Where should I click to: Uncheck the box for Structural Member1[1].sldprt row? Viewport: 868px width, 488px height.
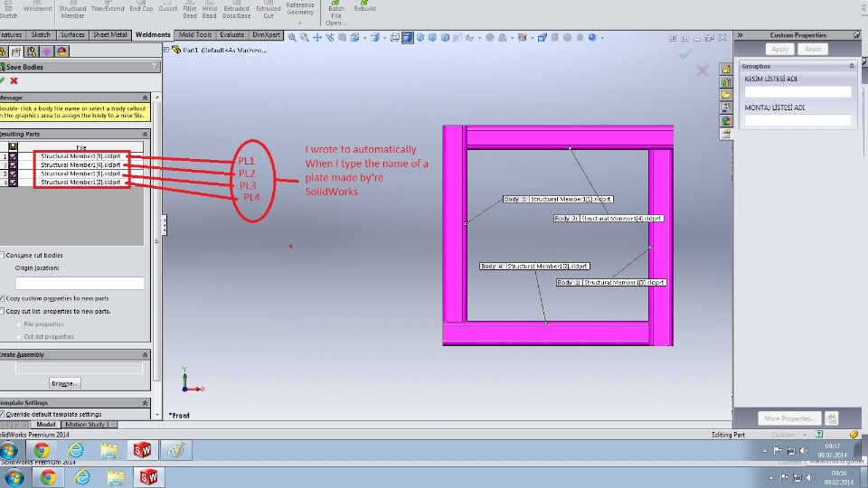pyautogui.click(x=13, y=174)
